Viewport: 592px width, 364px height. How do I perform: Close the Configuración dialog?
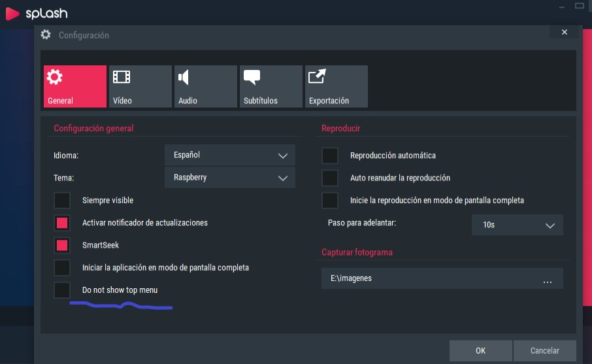click(564, 32)
